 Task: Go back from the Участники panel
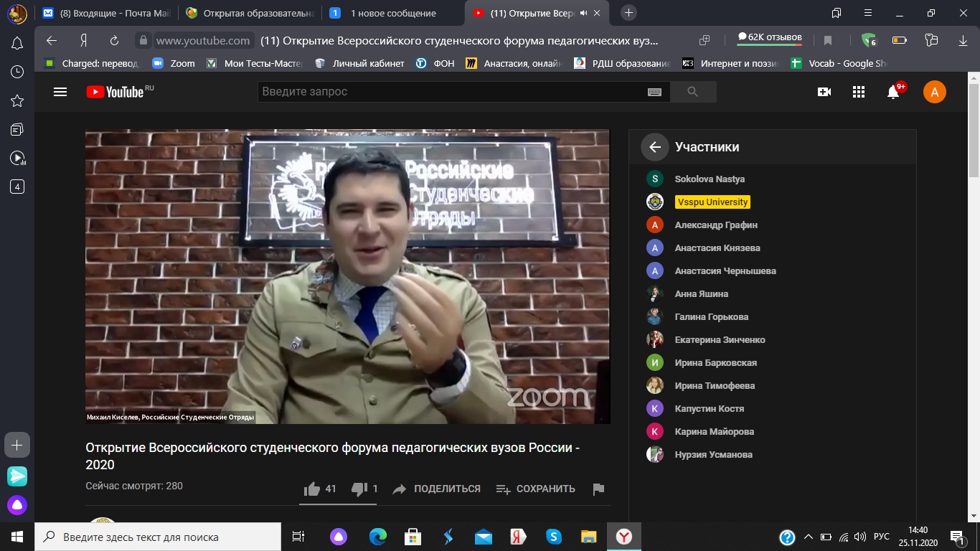pyautogui.click(x=654, y=147)
